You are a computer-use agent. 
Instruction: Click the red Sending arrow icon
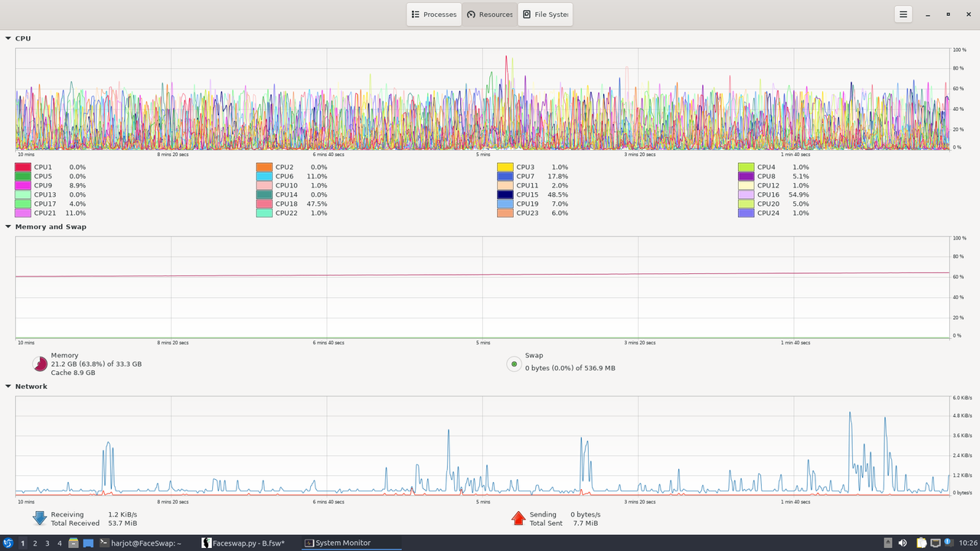[x=518, y=518]
